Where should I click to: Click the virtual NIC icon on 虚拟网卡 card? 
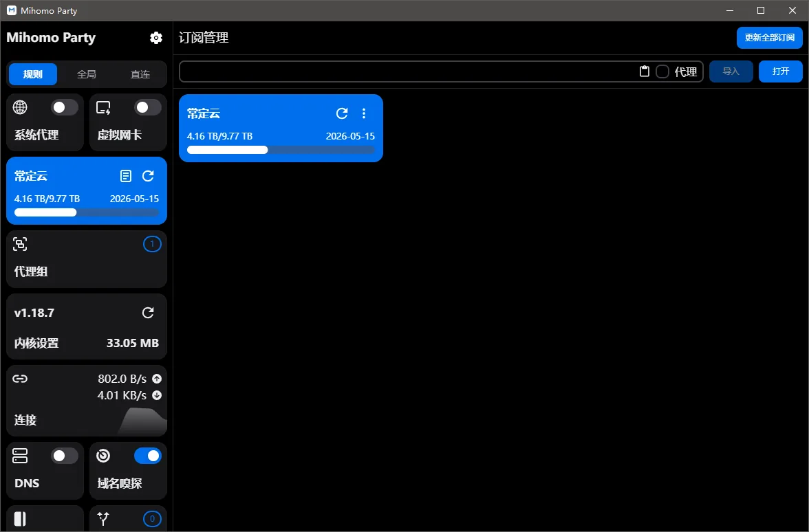point(103,107)
